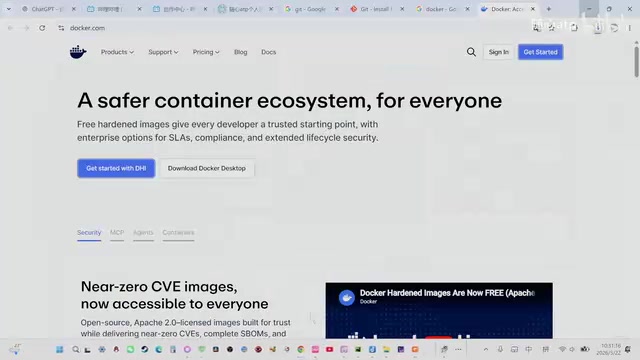
Task: Select the Security section tab
Action: coord(89,233)
